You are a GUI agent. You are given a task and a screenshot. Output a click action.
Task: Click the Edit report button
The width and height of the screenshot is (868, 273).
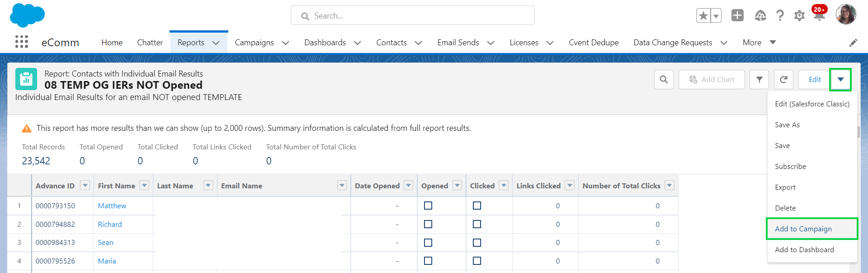[x=815, y=80]
